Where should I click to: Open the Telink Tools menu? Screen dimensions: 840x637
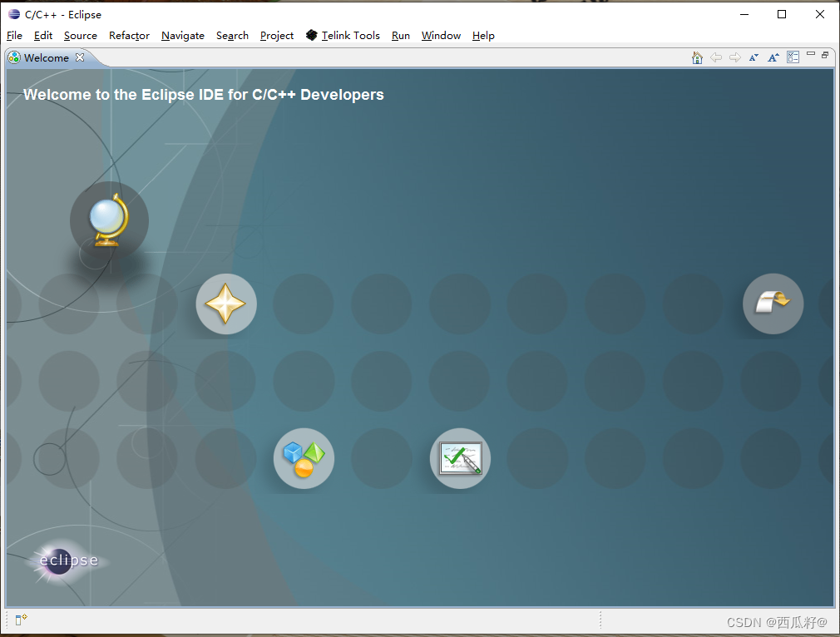(343, 36)
